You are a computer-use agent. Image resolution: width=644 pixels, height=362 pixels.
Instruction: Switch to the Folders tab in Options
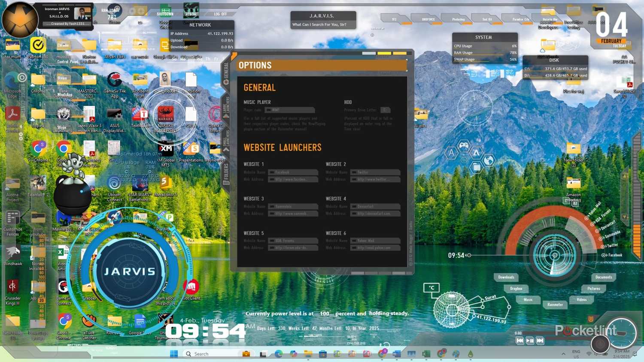226,174
